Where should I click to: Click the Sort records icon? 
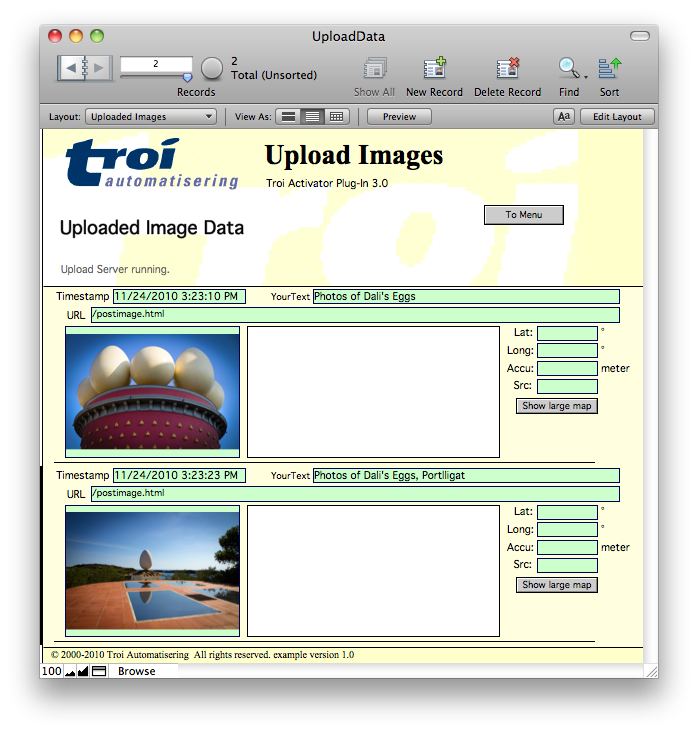(610, 68)
